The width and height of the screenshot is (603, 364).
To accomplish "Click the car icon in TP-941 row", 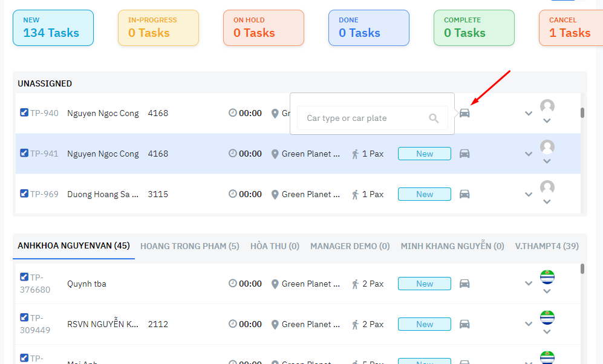I will pyautogui.click(x=464, y=154).
